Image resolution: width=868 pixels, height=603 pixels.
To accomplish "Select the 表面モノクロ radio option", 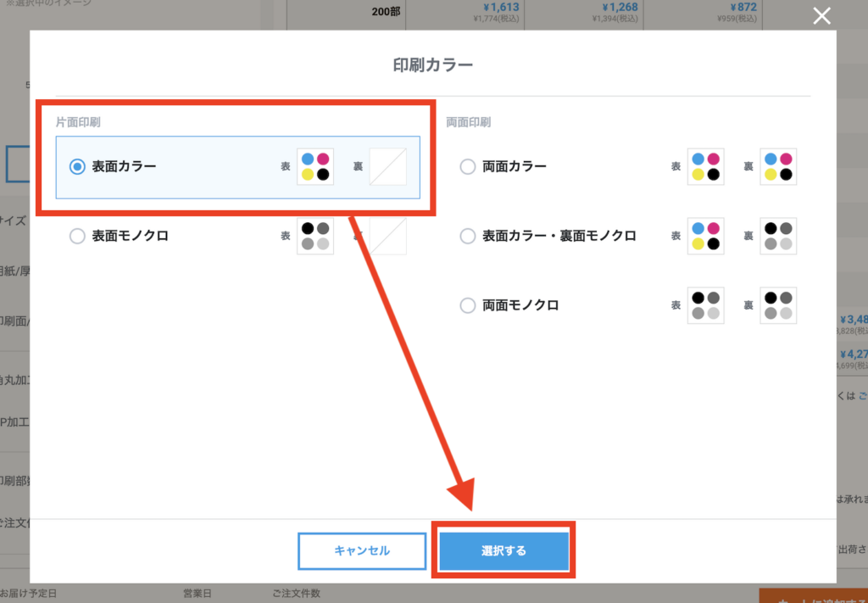I will tap(77, 236).
